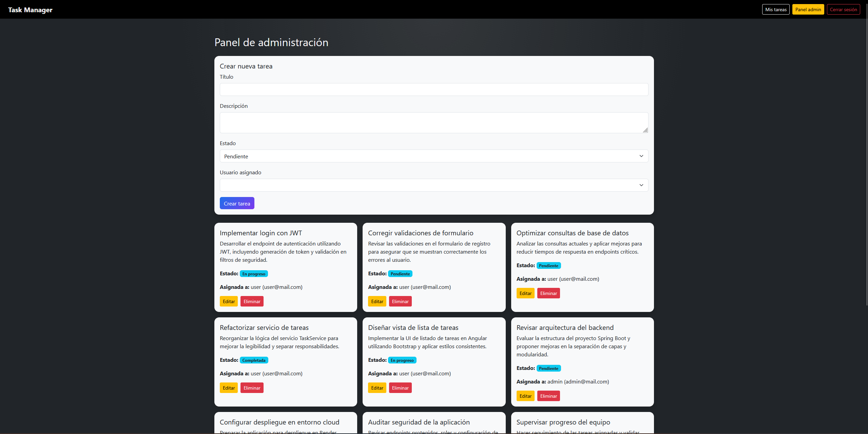Click into the Descripción text area
Screen dimensions: 868x434
[434, 123]
